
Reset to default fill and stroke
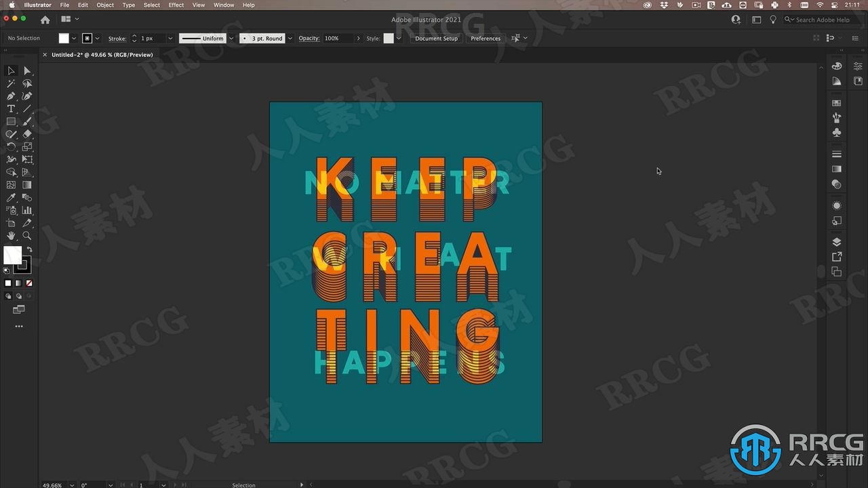[7, 270]
